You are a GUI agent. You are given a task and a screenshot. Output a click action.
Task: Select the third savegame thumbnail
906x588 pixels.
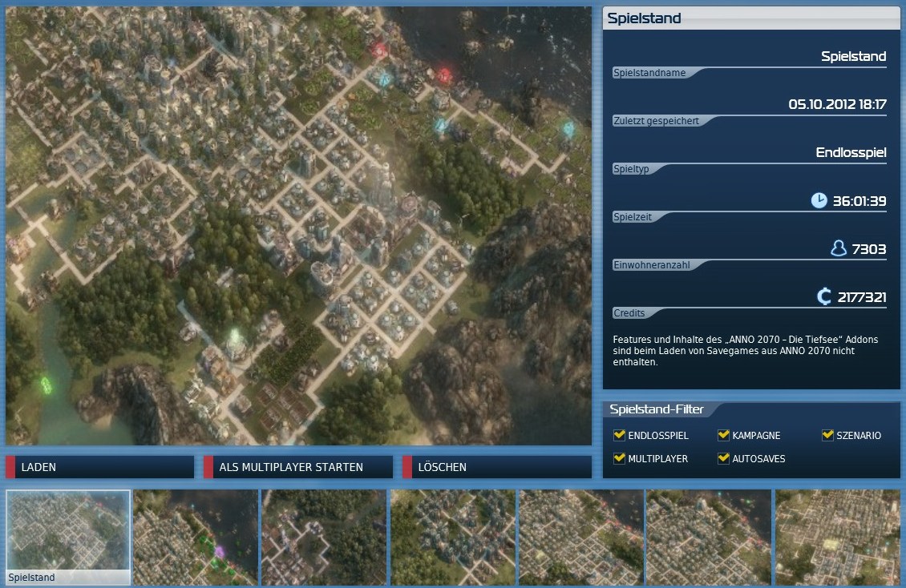324,538
